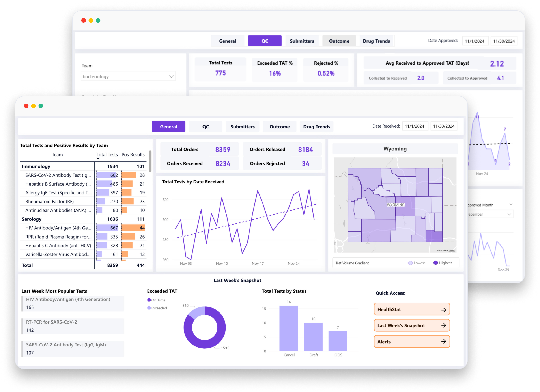Click the Exceeded legend dot
Image resolution: width=540 pixels, height=392 pixels.
(x=149, y=308)
